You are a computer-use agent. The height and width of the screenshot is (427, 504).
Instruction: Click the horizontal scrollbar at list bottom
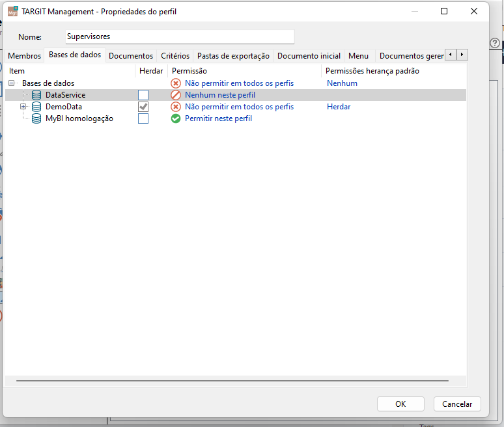click(x=232, y=381)
